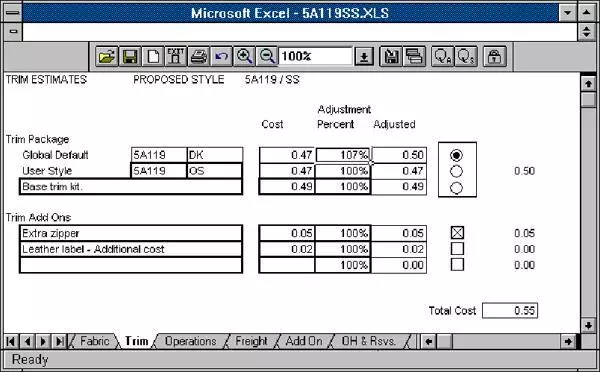Click the PROPOSED STYLE label
Image resolution: width=600 pixels, height=372 pixels.
178,80
